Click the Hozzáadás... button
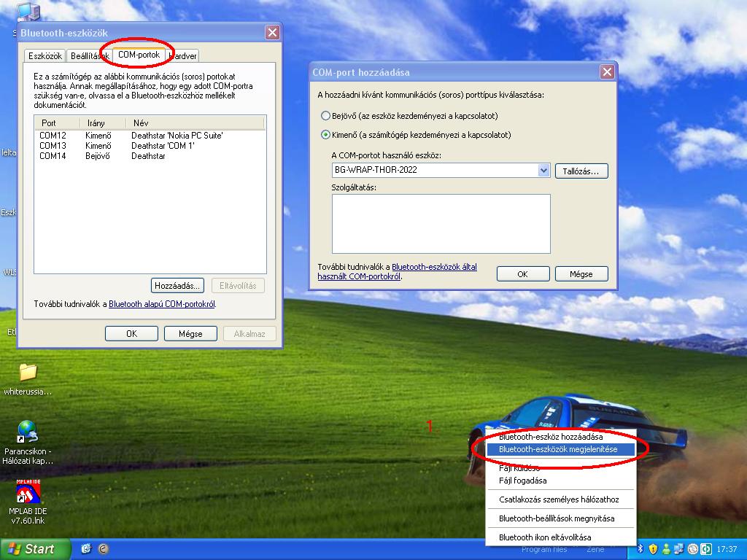Screen dimensions: 747x560 coord(177,286)
